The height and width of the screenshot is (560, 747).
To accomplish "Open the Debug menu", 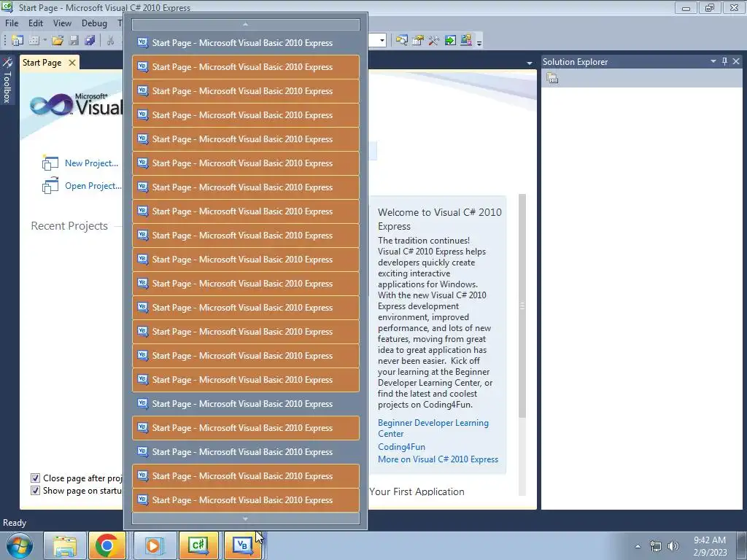I will click(x=94, y=23).
